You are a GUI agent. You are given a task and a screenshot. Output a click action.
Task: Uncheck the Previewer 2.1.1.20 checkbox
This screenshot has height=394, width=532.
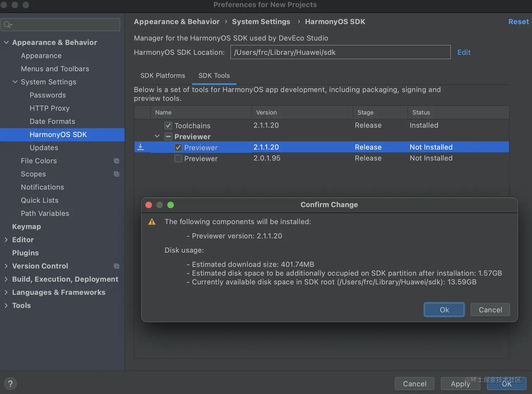click(178, 147)
